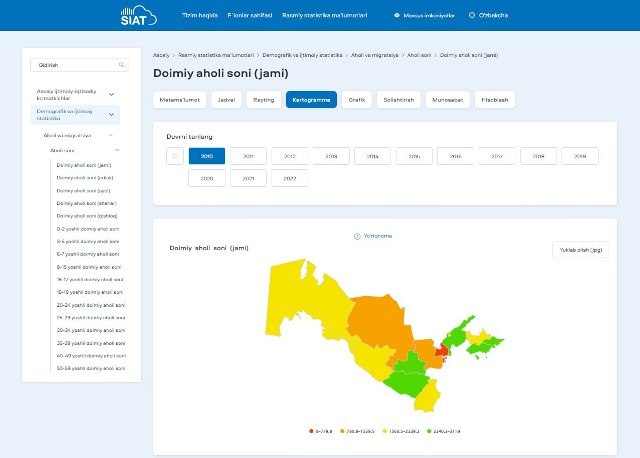Click the eye icon for Maxsus imkoniyatlar
The width and height of the screenshot is (640, 458).
397,15
